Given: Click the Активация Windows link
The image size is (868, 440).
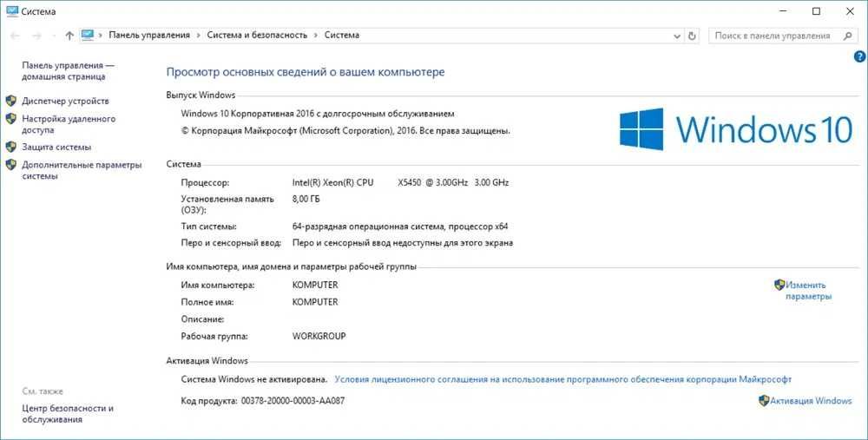Looking at the screenshot, I should 811,401.
